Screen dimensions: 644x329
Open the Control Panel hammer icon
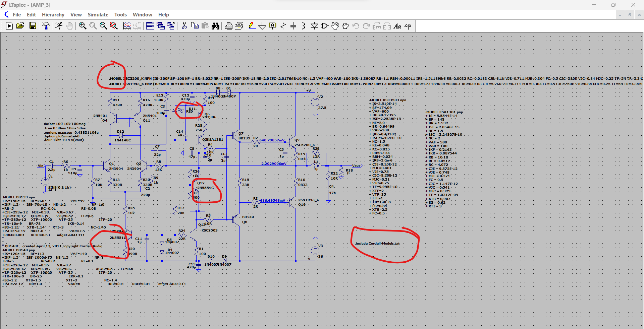pyautogui.click(x=46, y=26)
